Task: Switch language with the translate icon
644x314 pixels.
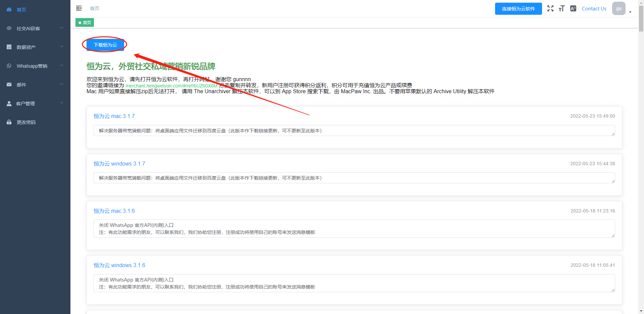Action: [573, 8]
